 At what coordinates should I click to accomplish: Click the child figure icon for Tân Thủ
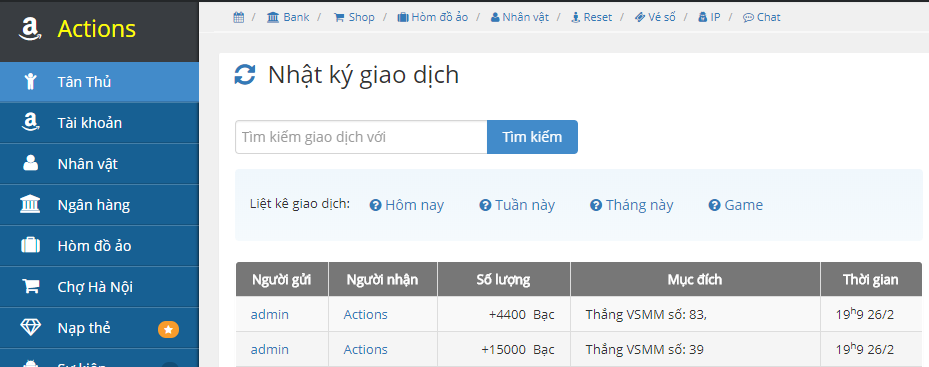coord(30,82)
